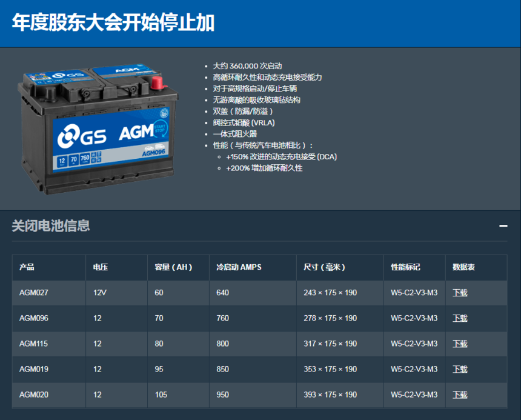
Task: Click W5-C2-V3-M3 in the AGM027 row
Action: pos(414,293)
